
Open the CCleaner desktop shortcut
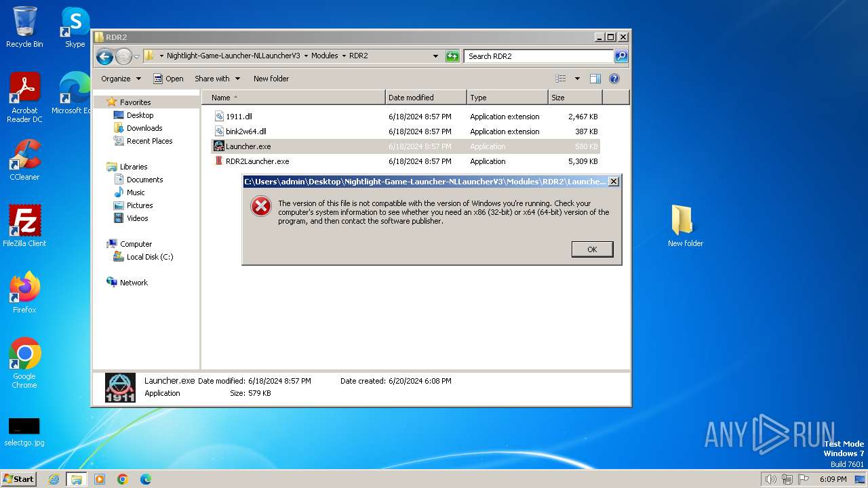pyautogui.click(x=24, y=160)
